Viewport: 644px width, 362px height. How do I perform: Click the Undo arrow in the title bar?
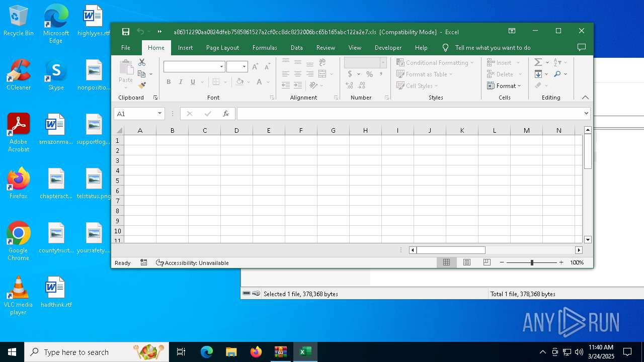tap(140, 32)
